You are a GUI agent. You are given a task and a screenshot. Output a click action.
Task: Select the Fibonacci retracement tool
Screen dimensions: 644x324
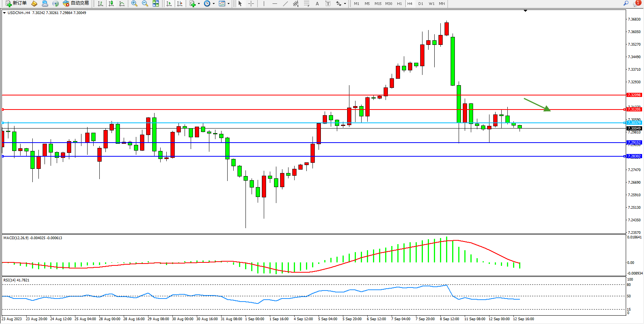306,3
